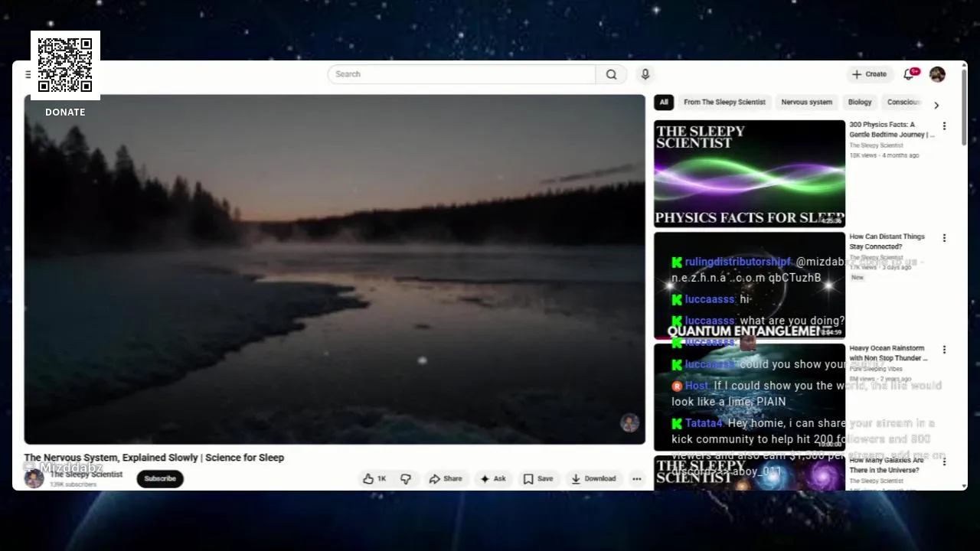The height and width of the screenshot is (551, 980).
Task: Open more actions ellipsis under video
Action: 636,478
